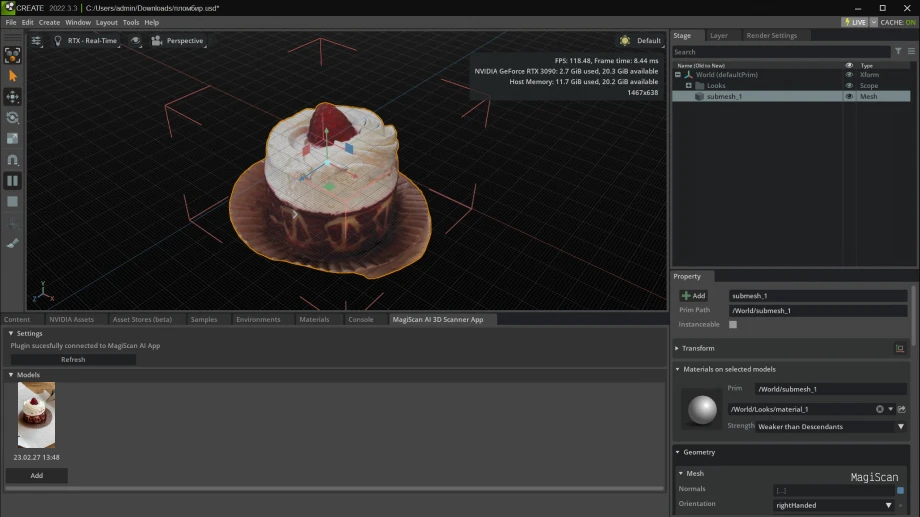Switch to the NVIDIA Assets tab
920x517 pixels.
point(72,319)
